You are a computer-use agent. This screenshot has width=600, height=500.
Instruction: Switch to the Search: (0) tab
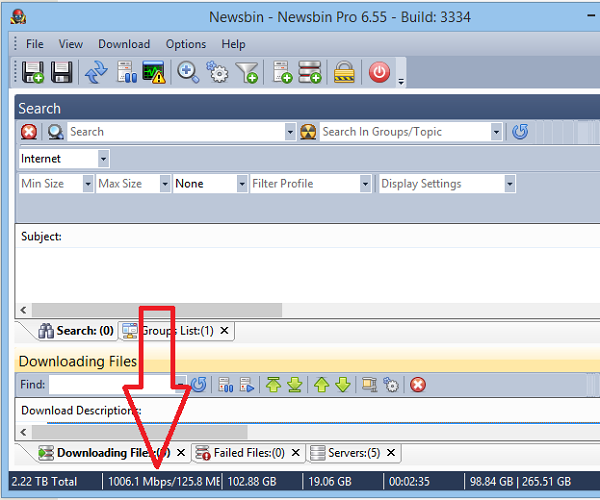tap(76, 331)
